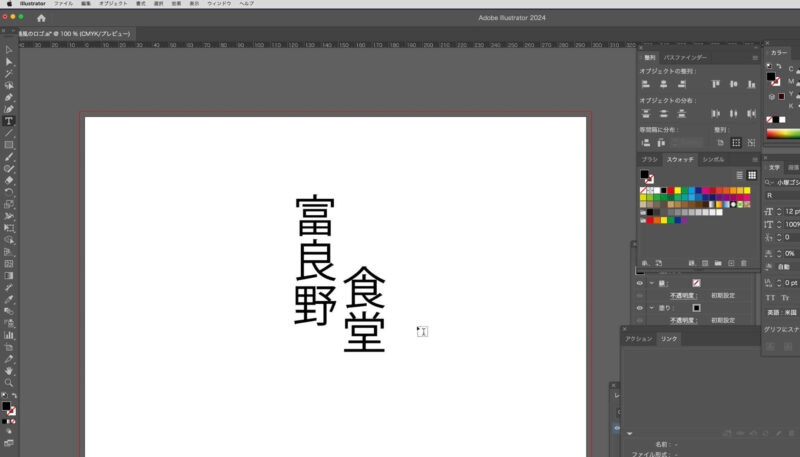Toggle visibility of 塗り fill attribute

(x=640, y=308)
